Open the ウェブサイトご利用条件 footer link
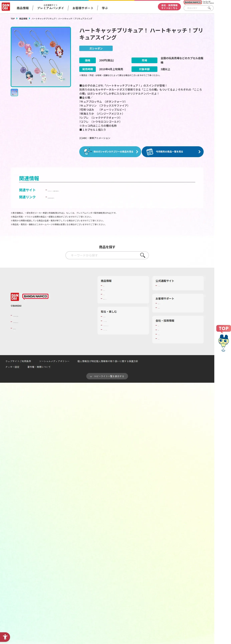This screenshot has height=644, width=231. (x=18, y=361)
